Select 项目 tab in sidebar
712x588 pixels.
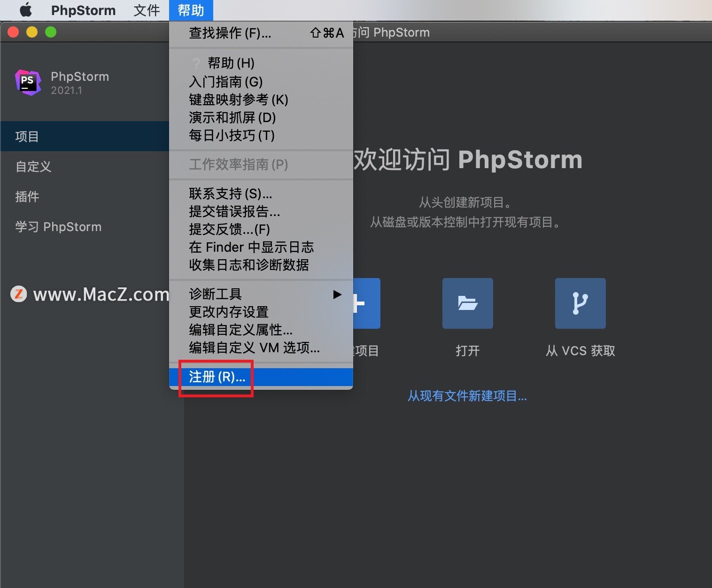click(x=85, y=136)
